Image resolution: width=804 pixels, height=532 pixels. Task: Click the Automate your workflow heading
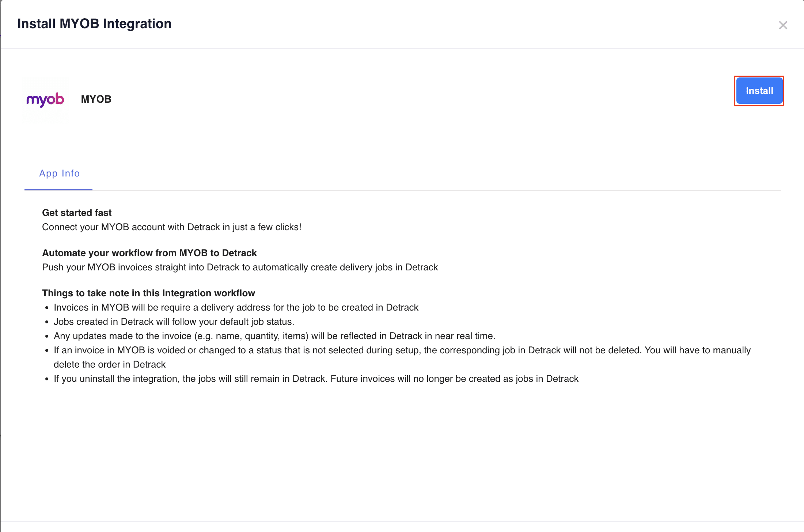pos(149,253)
